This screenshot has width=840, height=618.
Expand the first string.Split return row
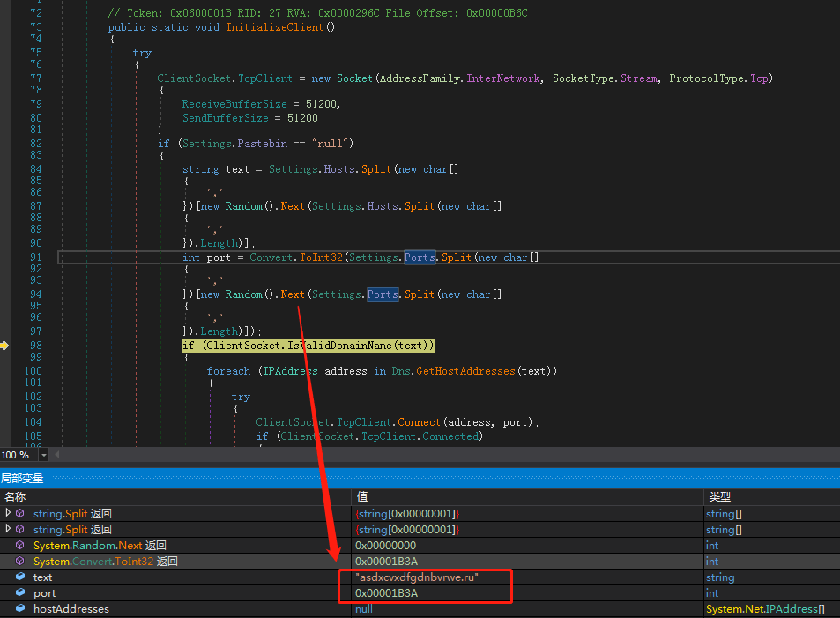click(8, 513)
